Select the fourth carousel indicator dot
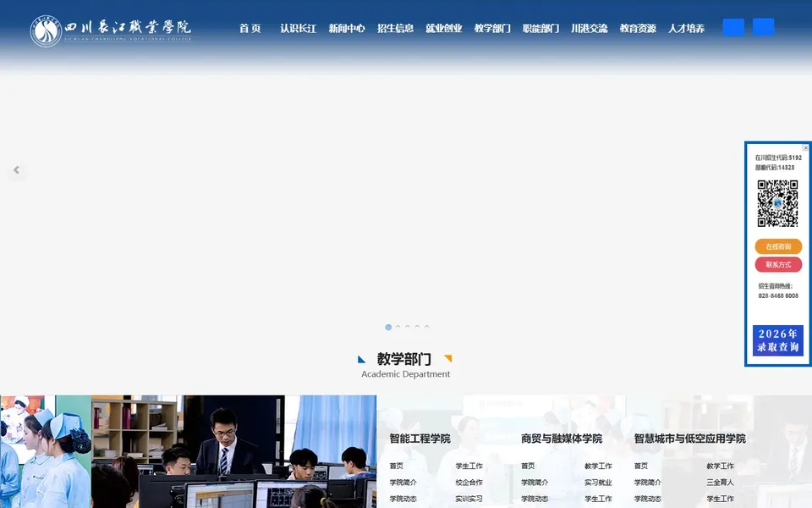The height and width of the screenshot is (508, 812). coord(417,327)
